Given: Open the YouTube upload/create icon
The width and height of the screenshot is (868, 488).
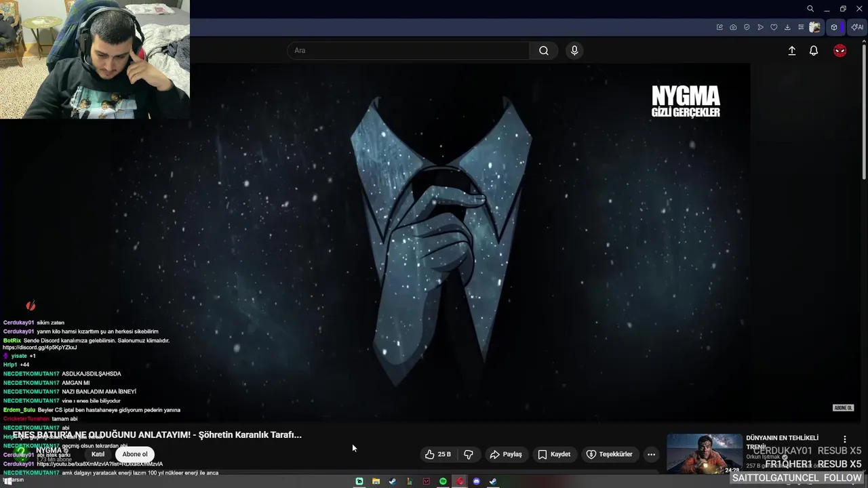Looking at the screenshot, I should [791, 51].
